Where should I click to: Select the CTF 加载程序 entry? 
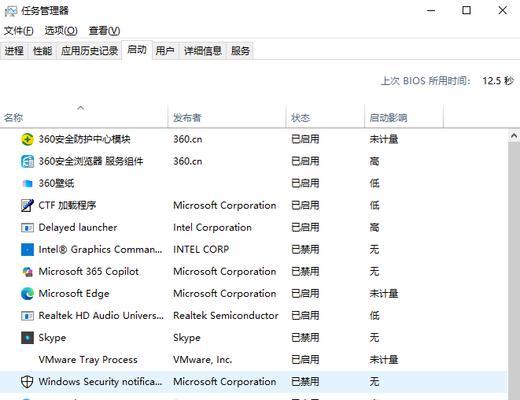tap(67, 205)
